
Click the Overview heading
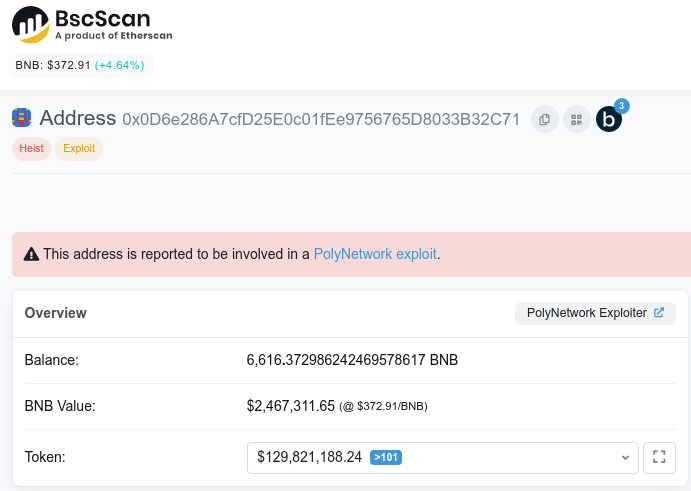56,313
